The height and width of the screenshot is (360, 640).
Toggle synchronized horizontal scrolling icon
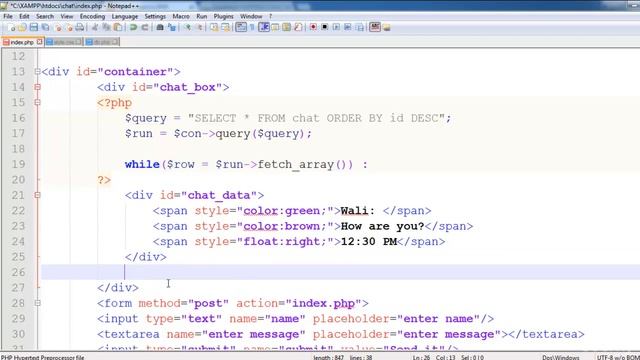pyautogui.click(x=225, y=27)
